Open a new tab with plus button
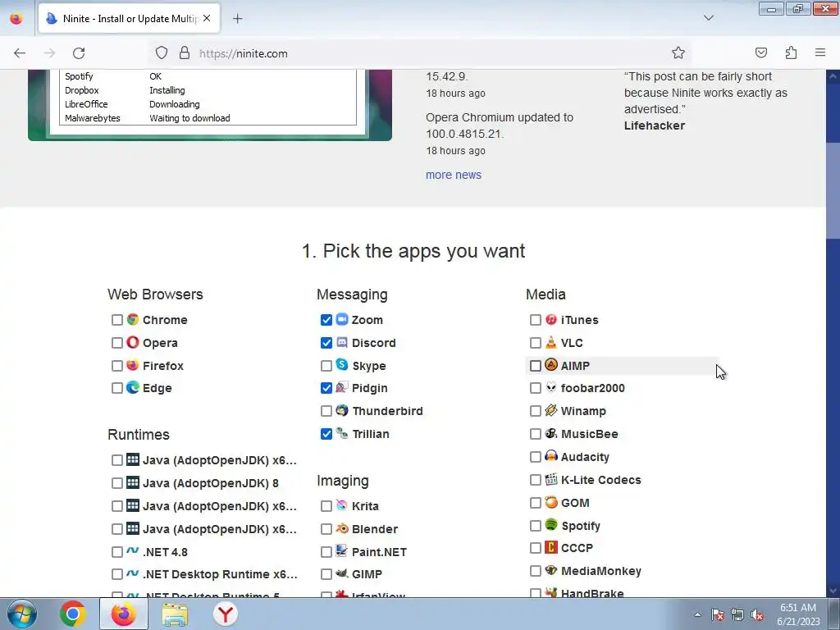The image size is (840, 630). pyautogui.click(x=238, y=19)
